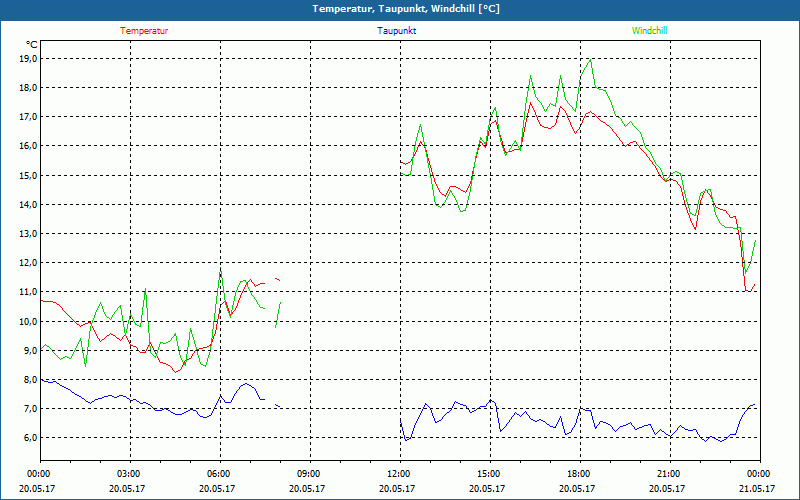
Task: Select the 12:00 time axis label
Action: click(x=398, y=474)
